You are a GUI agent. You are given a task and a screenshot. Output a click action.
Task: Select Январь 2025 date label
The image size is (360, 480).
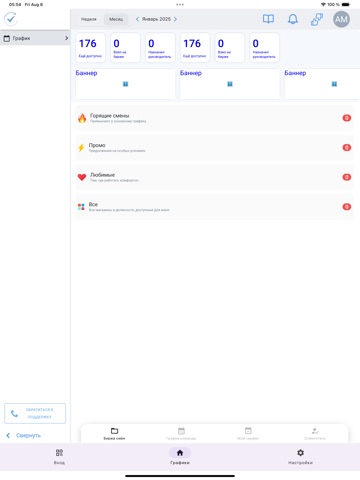pyautogui.click(x=156, y=19)
